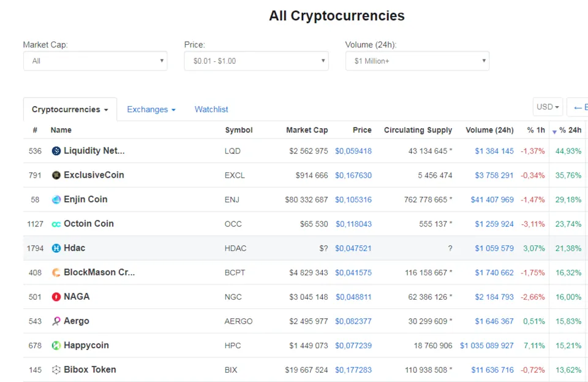
Task: Click the BlockMason logo icon
Action: coord(56,272)
